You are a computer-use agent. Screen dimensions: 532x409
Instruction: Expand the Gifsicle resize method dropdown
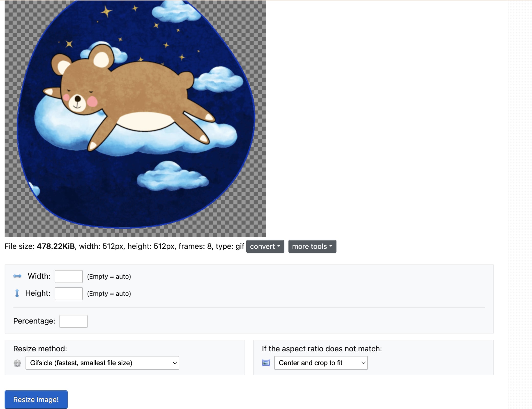102,363
